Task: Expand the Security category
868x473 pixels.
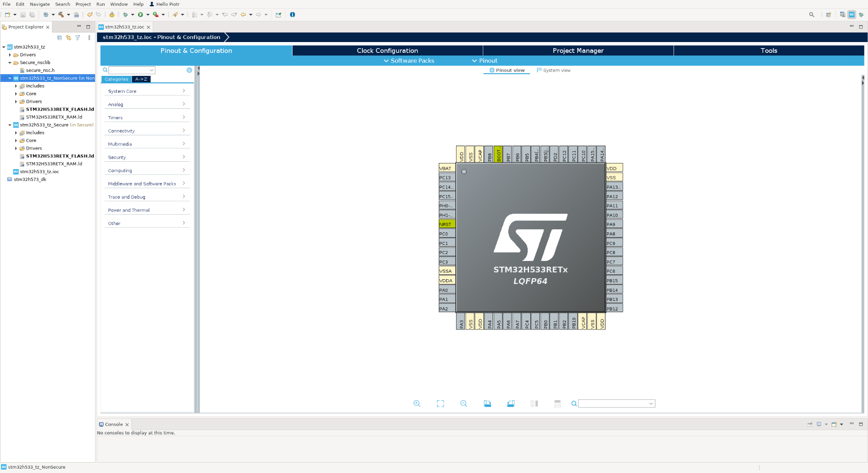Action: [x=147, y=157]
